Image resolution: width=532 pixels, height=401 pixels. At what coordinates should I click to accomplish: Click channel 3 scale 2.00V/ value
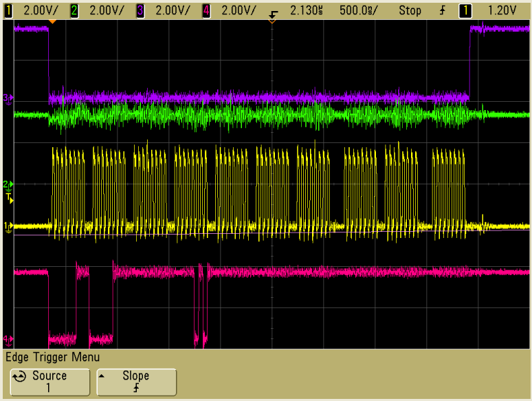(173, 10)
